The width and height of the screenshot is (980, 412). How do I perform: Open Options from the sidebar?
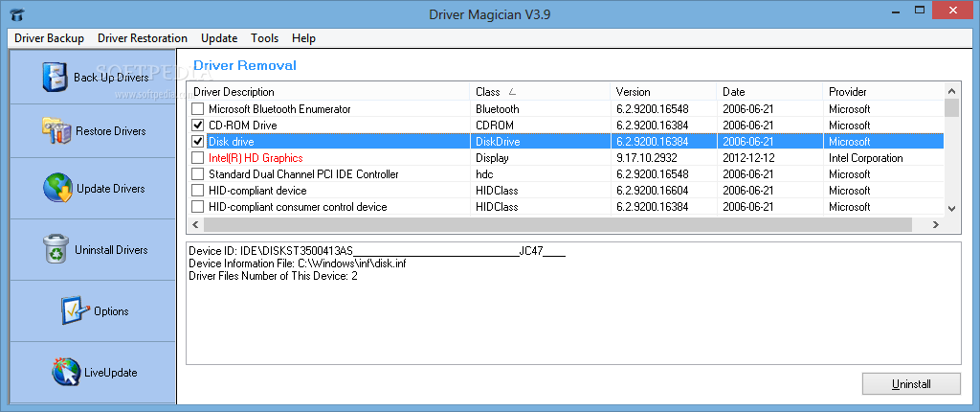pos(93,311)
